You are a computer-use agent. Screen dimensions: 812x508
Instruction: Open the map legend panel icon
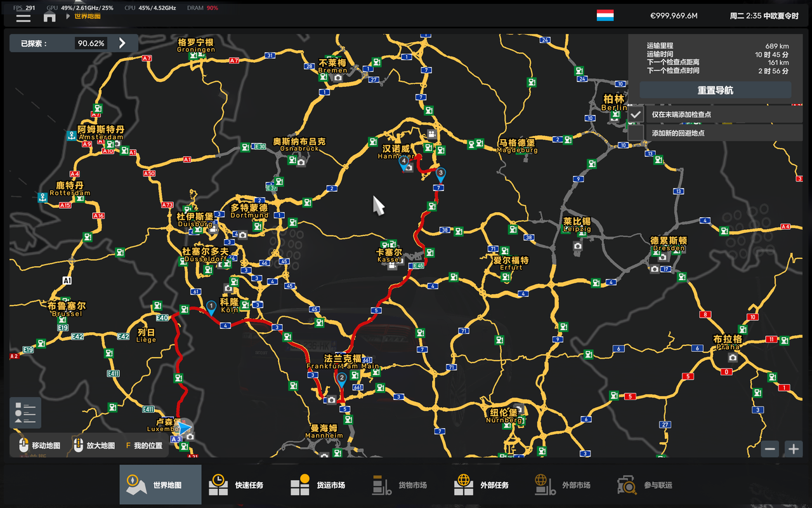[25, 413]
